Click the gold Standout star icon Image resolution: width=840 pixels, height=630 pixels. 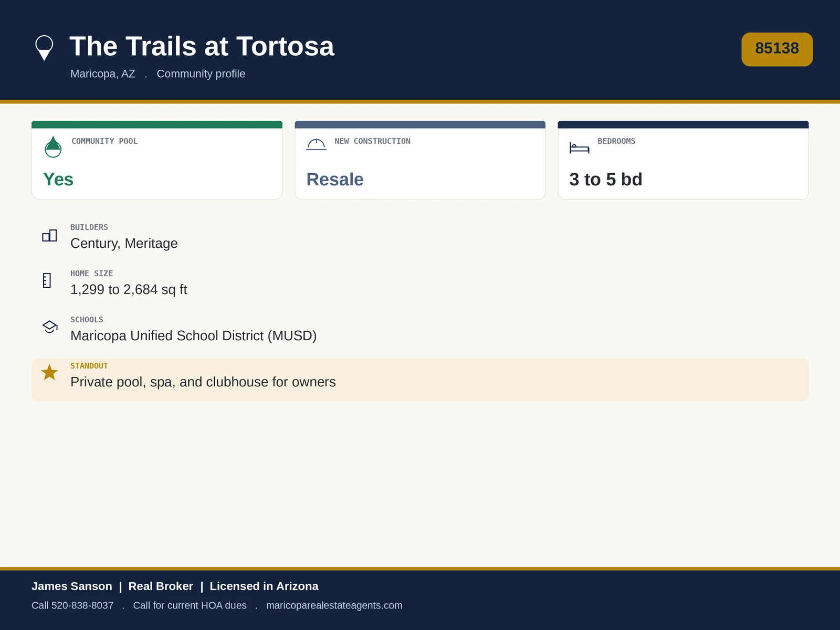click(x=49, y=372)
